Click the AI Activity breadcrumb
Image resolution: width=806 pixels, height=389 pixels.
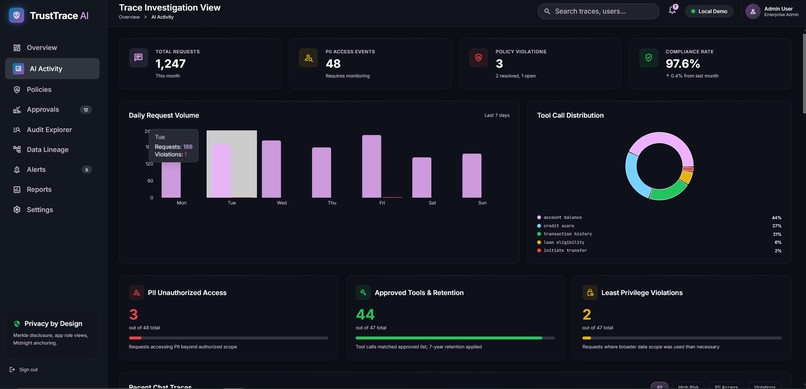[x=162, y=17]
